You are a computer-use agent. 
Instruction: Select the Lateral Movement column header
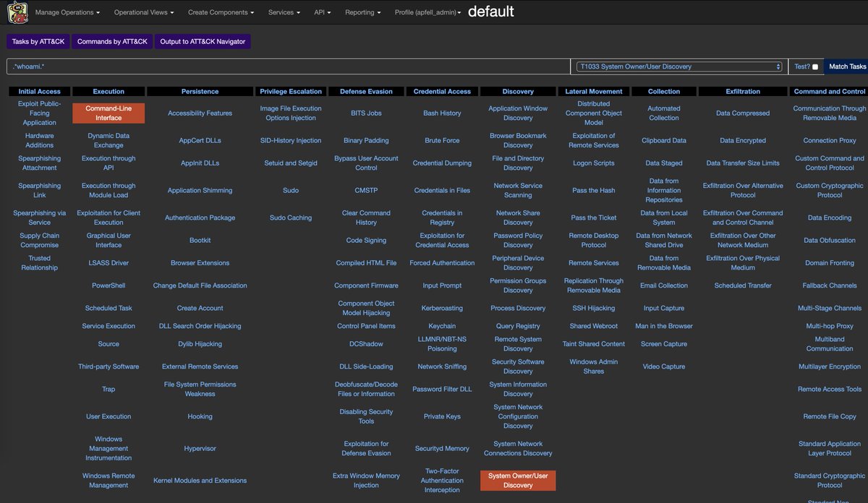pos(594,92)
